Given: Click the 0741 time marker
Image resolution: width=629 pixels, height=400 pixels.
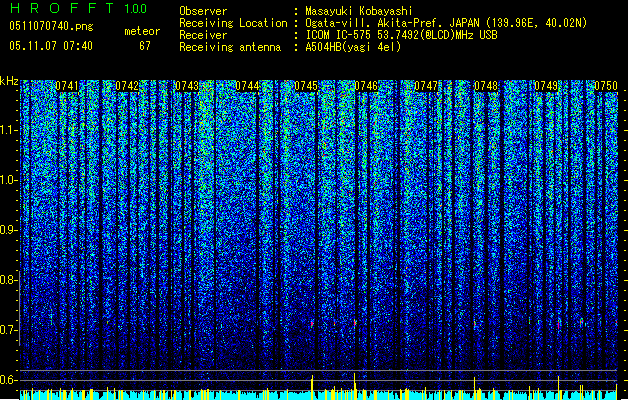Looking at the screenshot, I should 67,86.
